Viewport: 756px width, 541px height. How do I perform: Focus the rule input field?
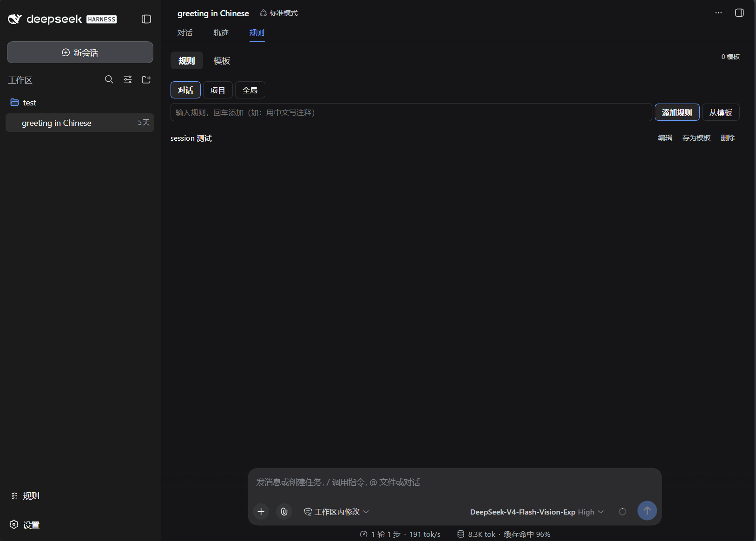point(411,112)
